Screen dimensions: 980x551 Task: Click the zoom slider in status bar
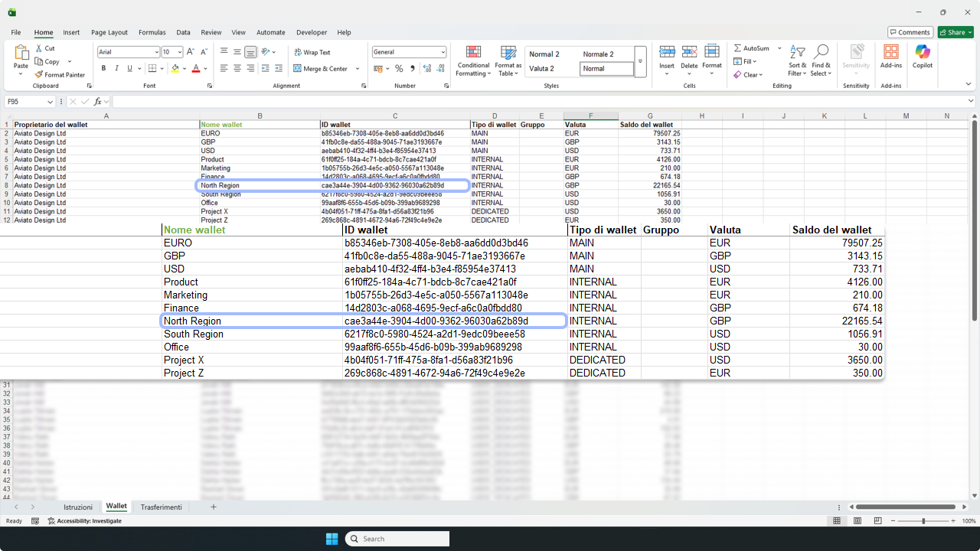click(923, 521)
